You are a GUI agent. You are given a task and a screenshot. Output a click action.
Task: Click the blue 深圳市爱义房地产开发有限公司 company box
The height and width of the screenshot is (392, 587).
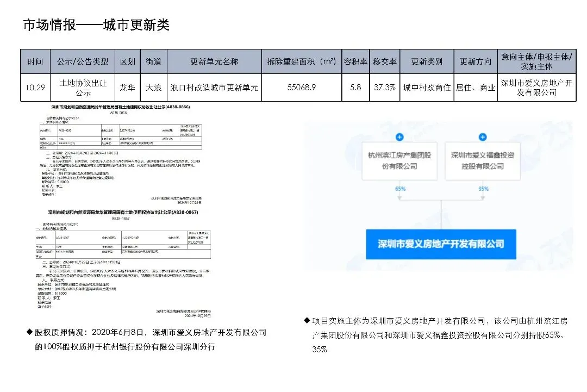(x=441, y=244)
